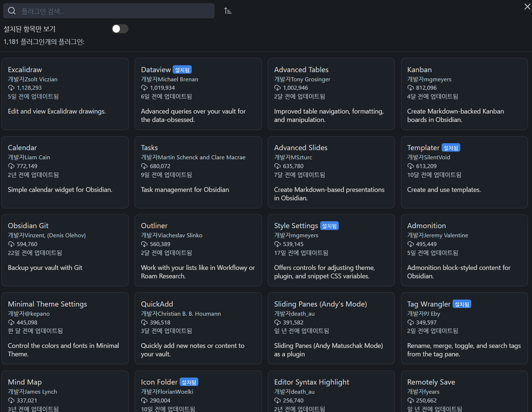Image resolution: width=532 pixels, height=412 pixels.
Task: Click the installed badge next to Dataview
Action: pos(182,70)
